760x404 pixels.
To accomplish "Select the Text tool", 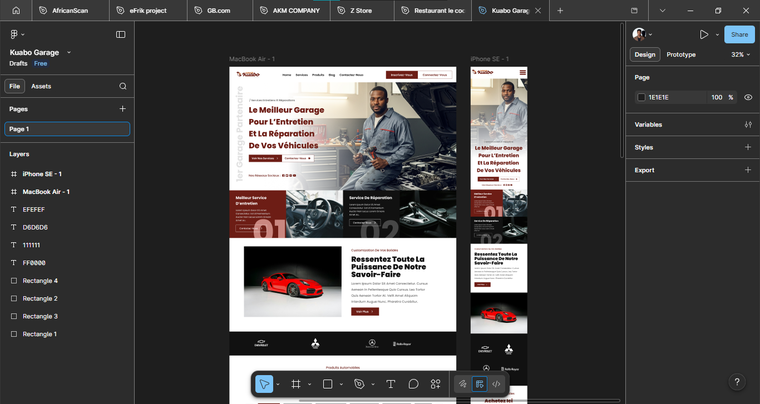I will pyautogui.click(x=390, y=384).
